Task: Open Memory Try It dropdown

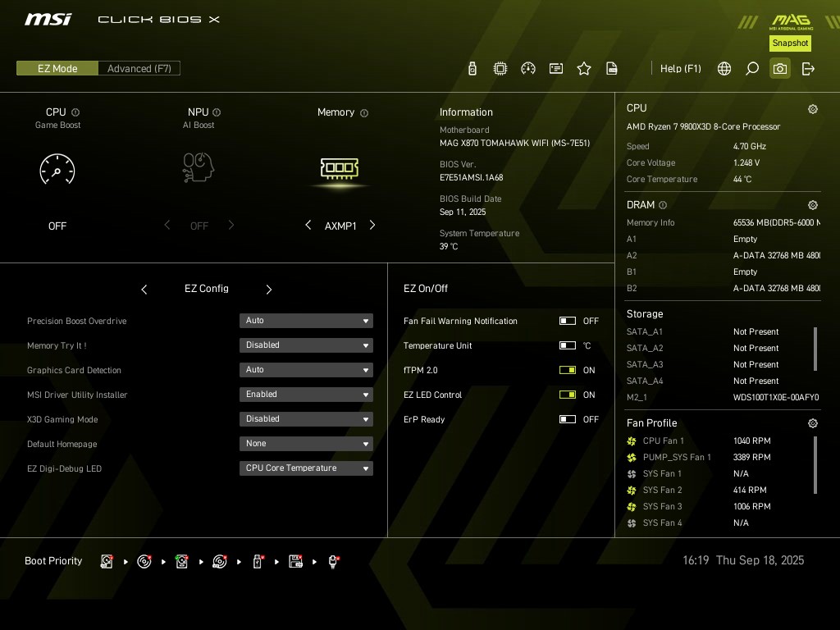Action: click(306, 345)
